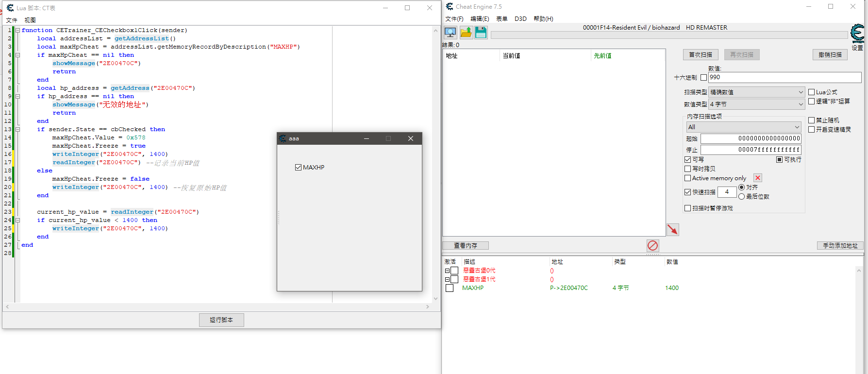Viewport: 868px width, 374px height.
Task: Click the red circle clear list icon
Action: click(652, 246)
